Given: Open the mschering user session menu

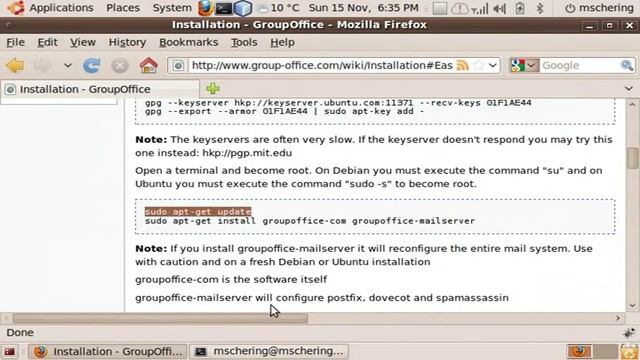Looking at the screenshot, I should point(599,8).
